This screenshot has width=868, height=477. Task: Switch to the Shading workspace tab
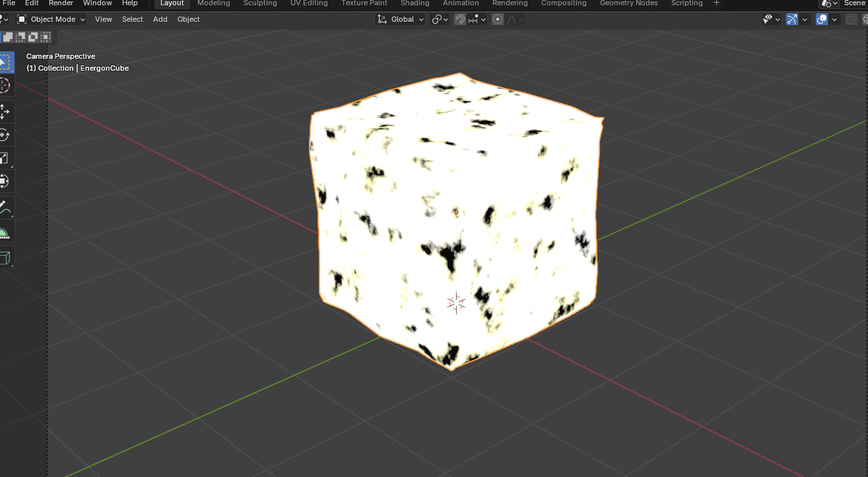coord(415,3)
